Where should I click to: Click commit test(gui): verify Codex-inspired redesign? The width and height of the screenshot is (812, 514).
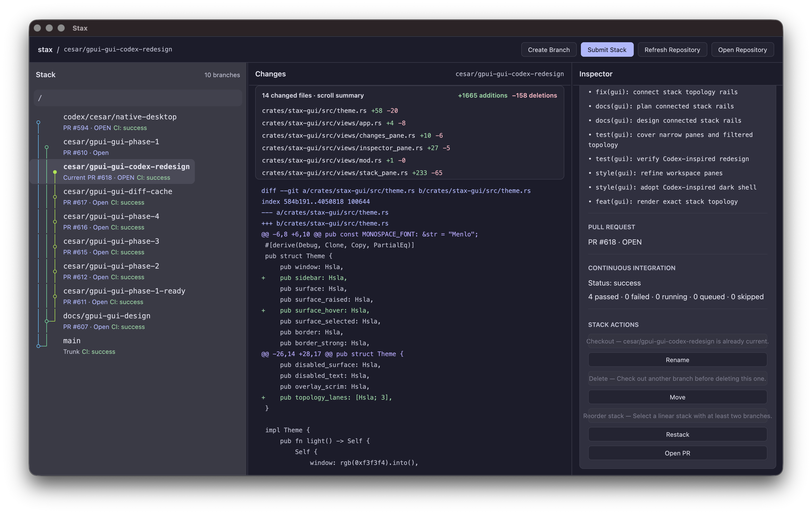(x=668, y=159)
